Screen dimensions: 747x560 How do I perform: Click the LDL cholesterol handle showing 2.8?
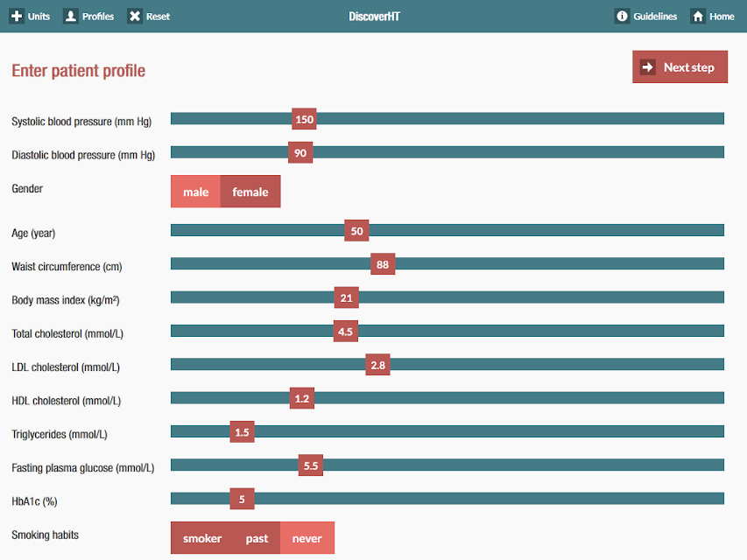(377, 365)
